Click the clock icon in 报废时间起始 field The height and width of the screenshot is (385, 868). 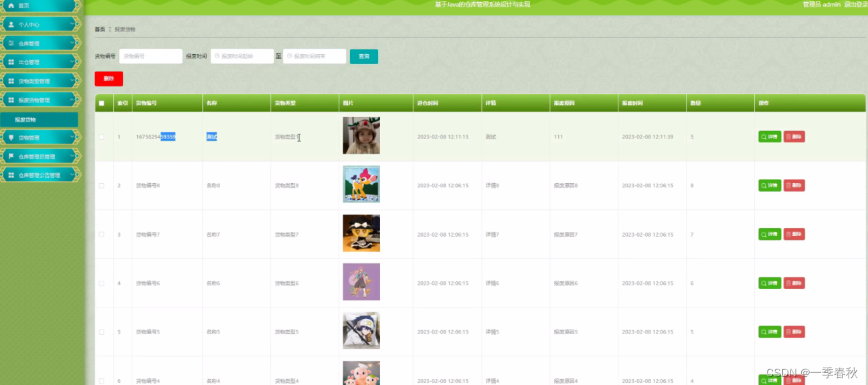pyautogui.click(x=217, y=56)
